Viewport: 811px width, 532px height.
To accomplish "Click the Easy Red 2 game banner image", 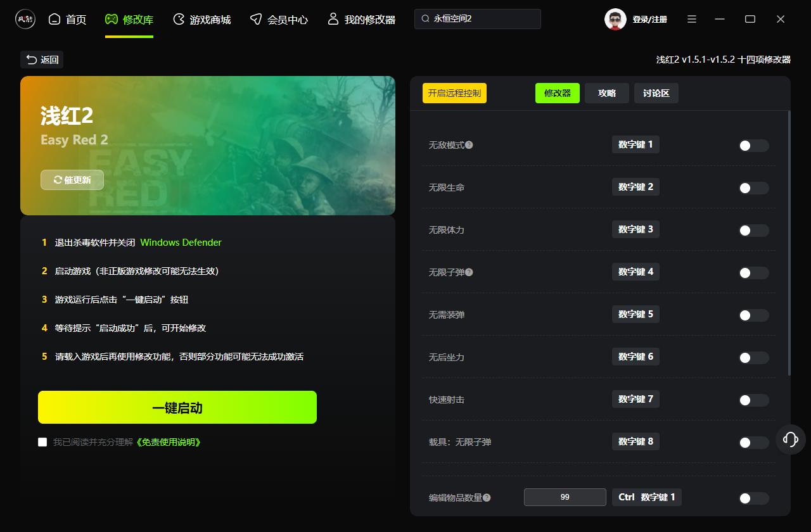I will pyautogui.click(x=208, y=146).
